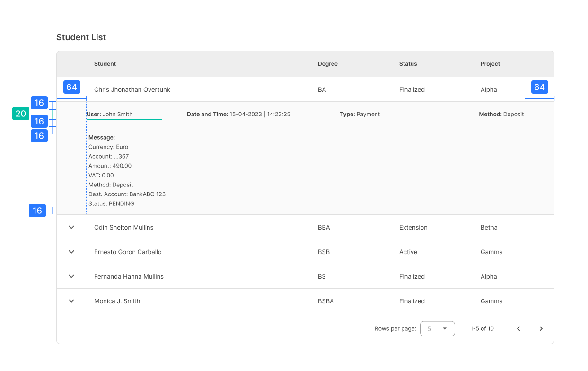Click the 1-5 of 10 page indicator
This screenshot has width=588, height=371.
coord(482,329)
